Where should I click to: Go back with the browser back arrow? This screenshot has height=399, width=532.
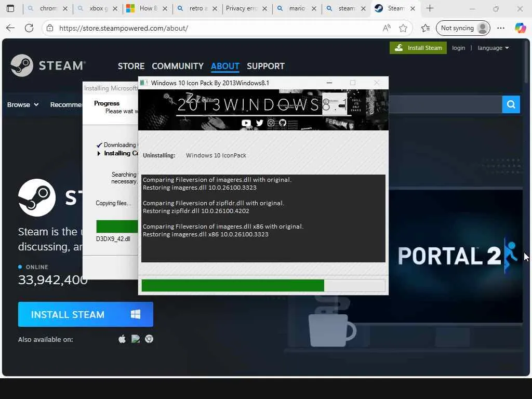pos(10,28)
